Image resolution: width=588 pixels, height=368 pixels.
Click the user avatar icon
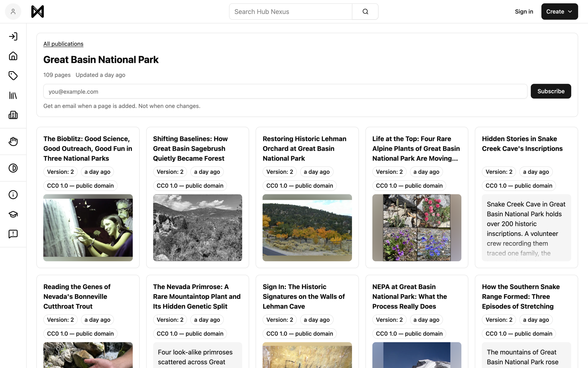coord(13,11)
